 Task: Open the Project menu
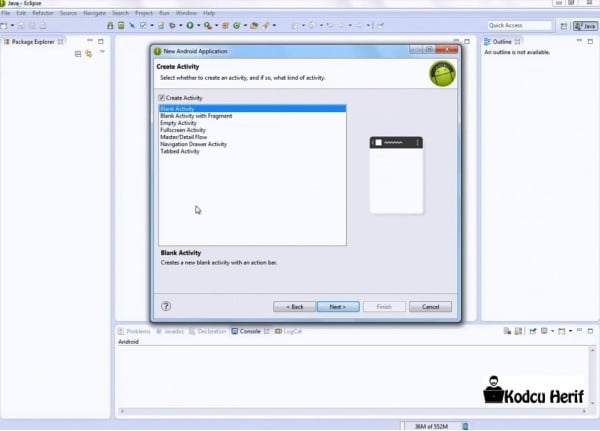[144, 13]
